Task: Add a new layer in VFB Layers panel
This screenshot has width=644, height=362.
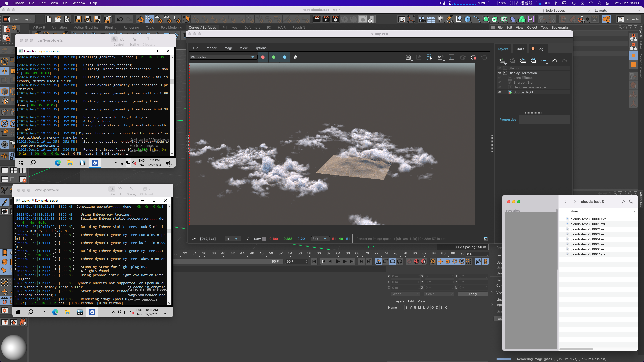Action: [x=502, y=61]
